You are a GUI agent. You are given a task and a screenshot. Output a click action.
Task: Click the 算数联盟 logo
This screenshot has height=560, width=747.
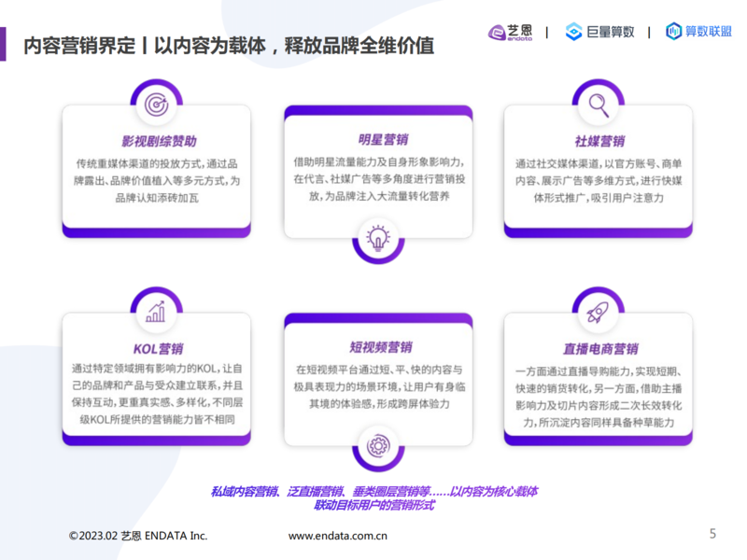[698, 32]
